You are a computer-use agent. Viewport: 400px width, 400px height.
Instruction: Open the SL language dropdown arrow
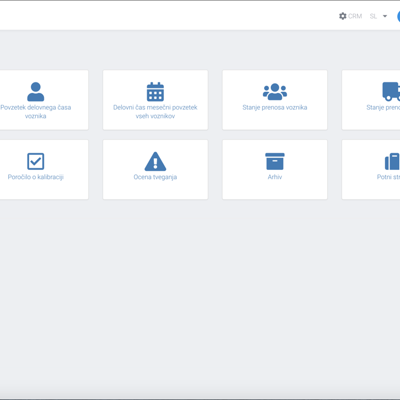[x=385, y=16]
